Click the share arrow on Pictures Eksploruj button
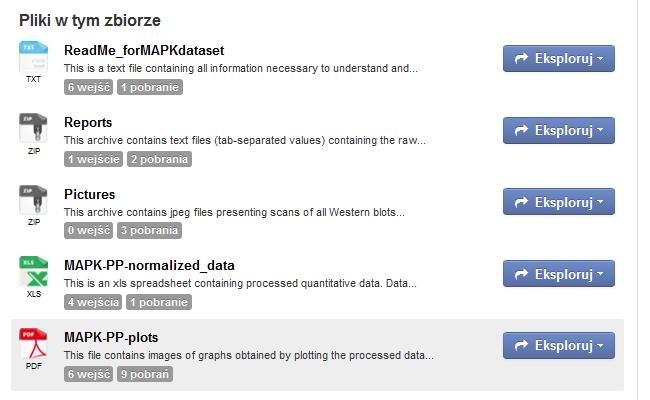 click(x=521, y=202)
